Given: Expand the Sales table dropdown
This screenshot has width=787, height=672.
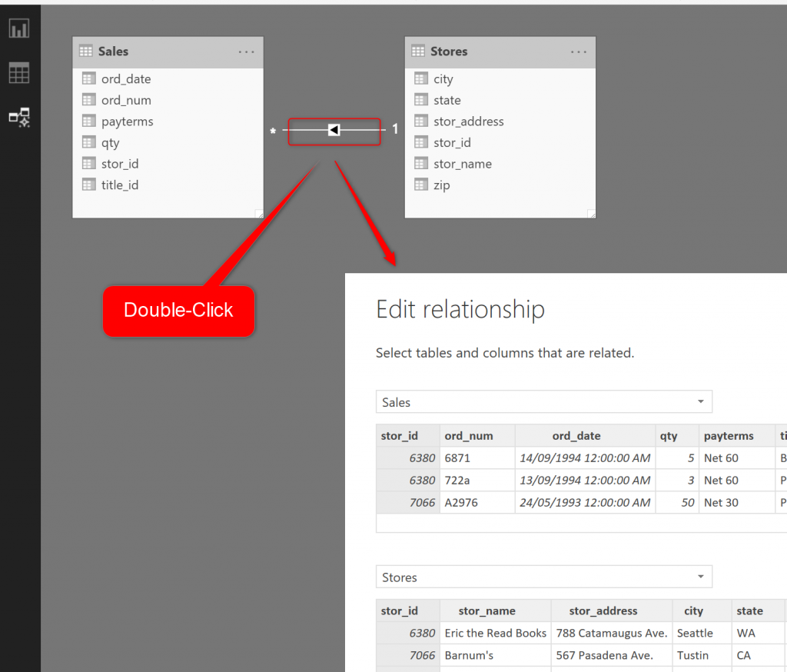Looking at the screenshot, I should click(x=699, y=402).
